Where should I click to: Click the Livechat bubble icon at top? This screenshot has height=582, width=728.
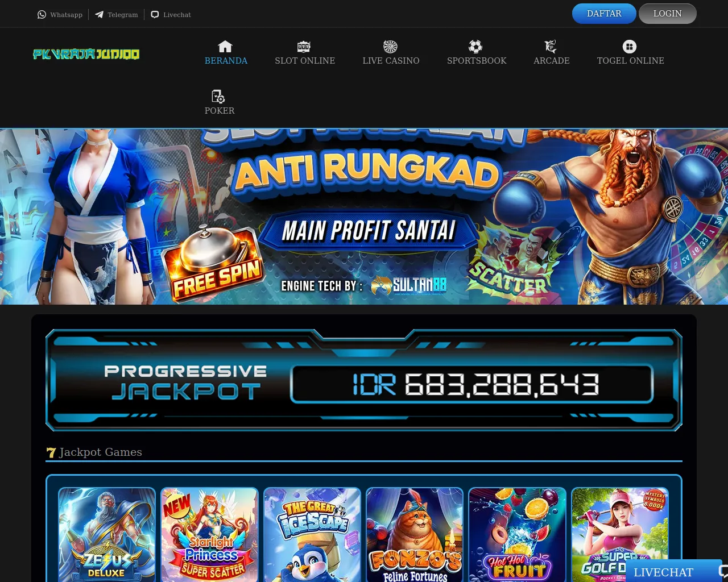click(155, 15)
